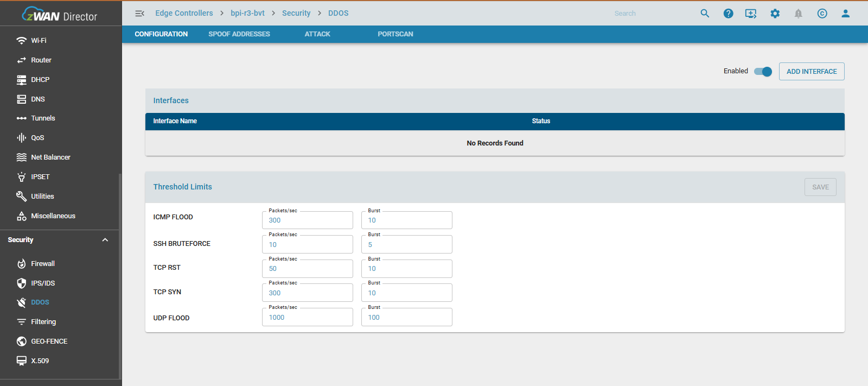868x386 pixels.
Task: Open GEO-FENCE in the sidebar
Action: point(49,341)
